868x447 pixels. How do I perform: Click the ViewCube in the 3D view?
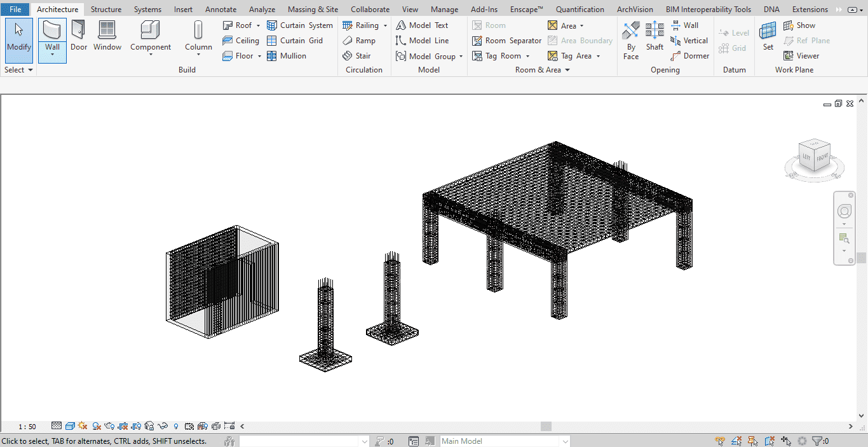tap(814, 156)
